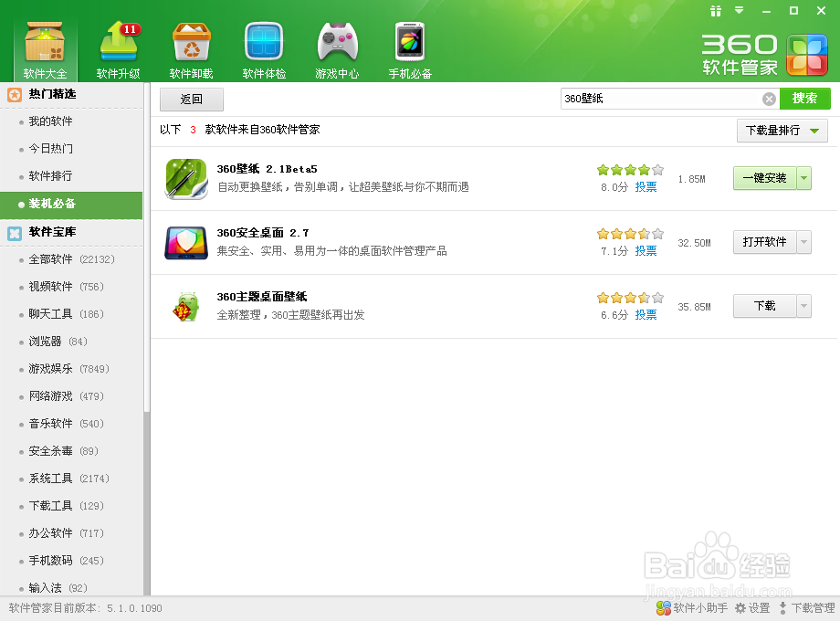The width and height of the screenshot is (840, 621).
Task: Click the gift icon in title bar
Action: pyautogui.click(x=716, y=11)
